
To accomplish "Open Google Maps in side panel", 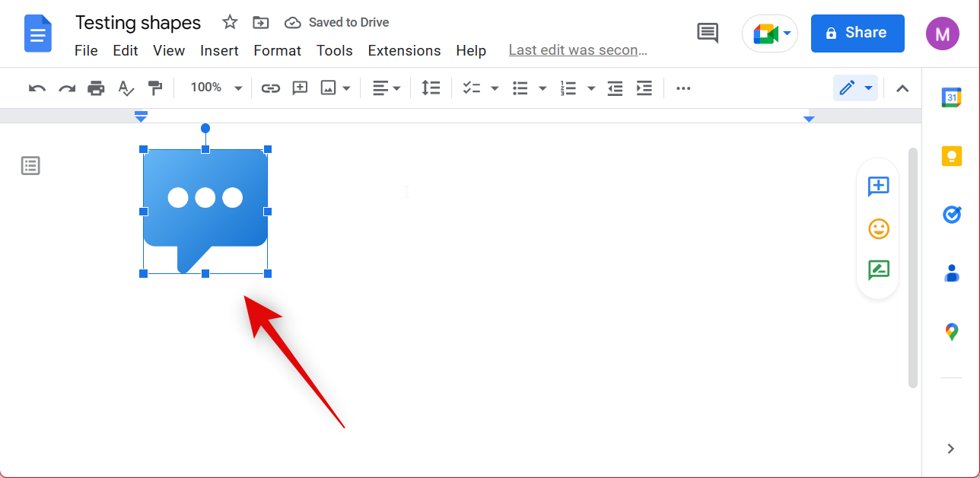I will tap(951, 332).
